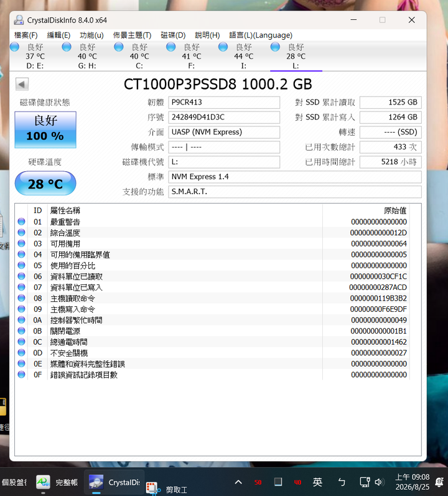Click the features field S.M.A.R.T.
Screen dimensions: 448x496
coord(295,192)
